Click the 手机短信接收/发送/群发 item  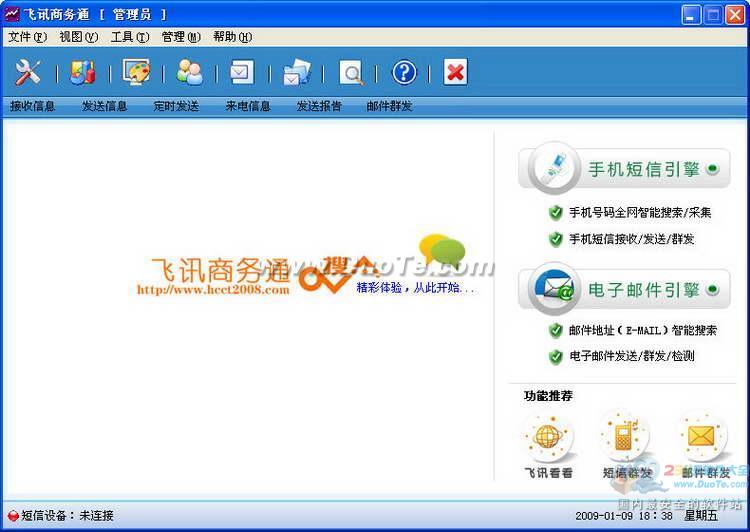[x=631, y=239]
